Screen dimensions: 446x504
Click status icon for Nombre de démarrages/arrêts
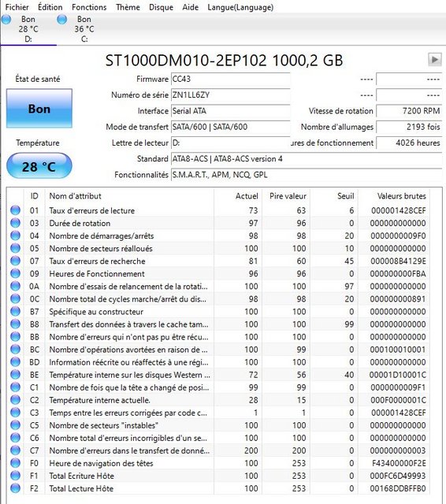coord(15,235)
